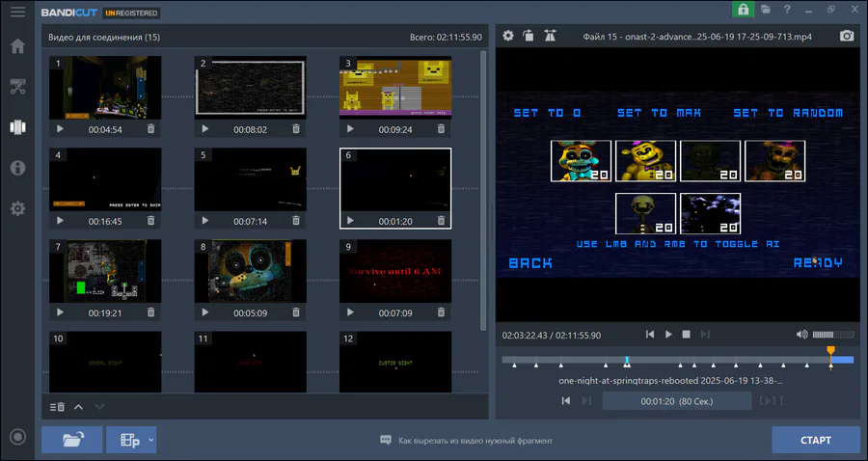This screenshot has width=868, height=461.
Task: Take a snapshot with the camera icon
Action: point(847,36)
